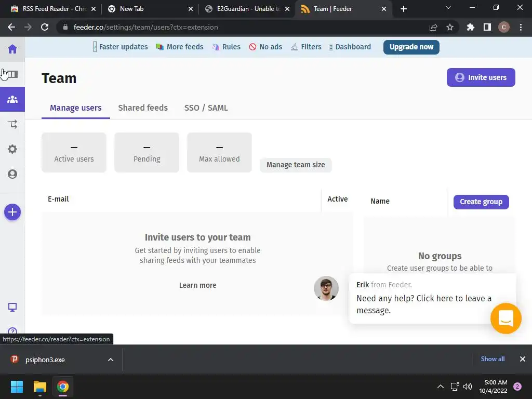Click the Upgrade now button
This screenshot has width=532, height=399.
pos(411,47)
